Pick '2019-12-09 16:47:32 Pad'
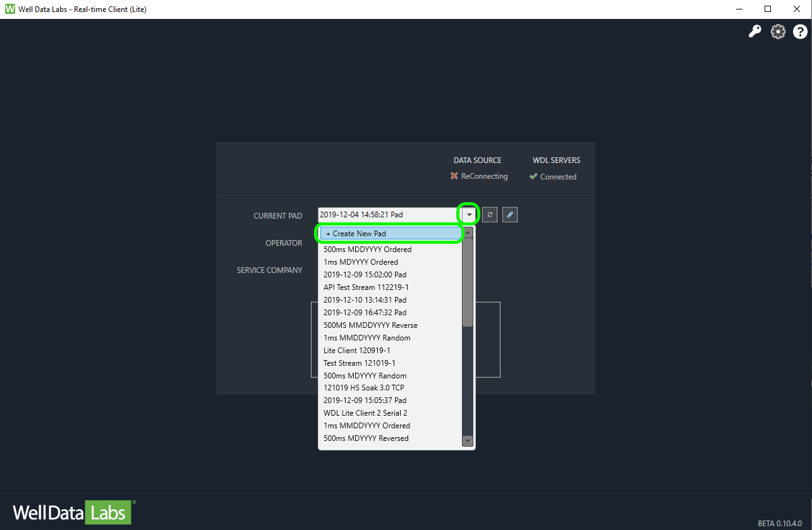Image resolution: width=812 pixels, height=530 pixels. (x=391, y=313)
